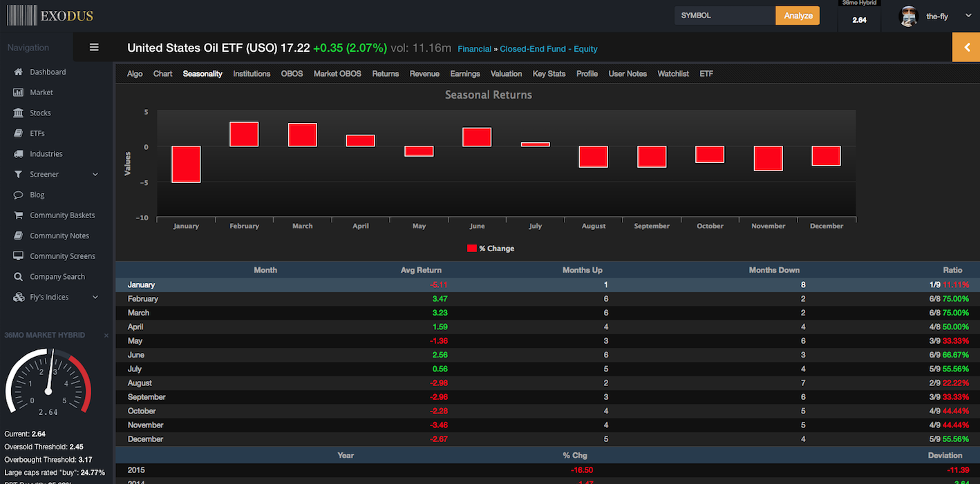The height and width of the screenshot is (484, 980).
Task: Open the Dashboard home icon
Action: point(18,72)
